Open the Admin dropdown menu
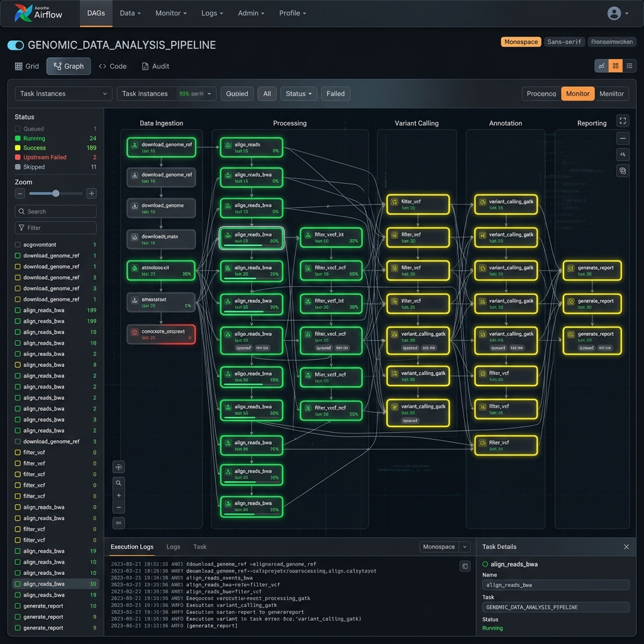The height and width of the screenshot is (644, 644). pyautogui.click(x=251, y=13)
